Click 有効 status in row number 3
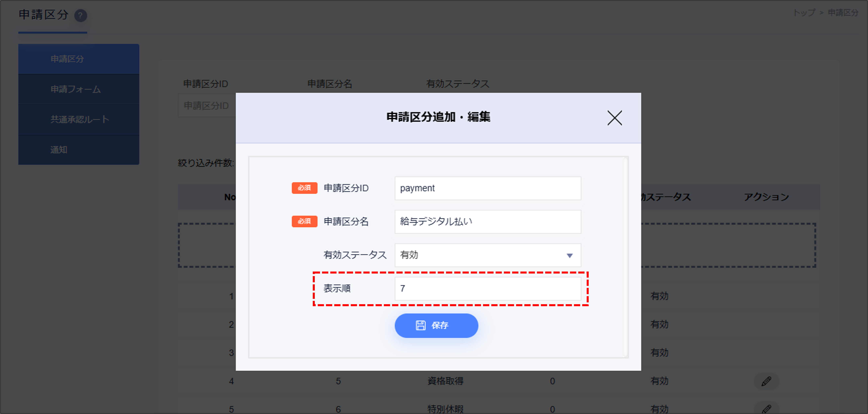This screenshot has height=414, width=868. (x=659, y=353)
